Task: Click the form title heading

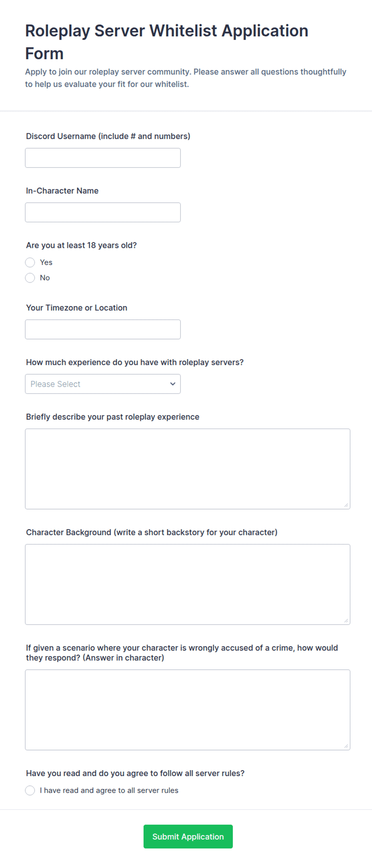Action: pos(167,42)
